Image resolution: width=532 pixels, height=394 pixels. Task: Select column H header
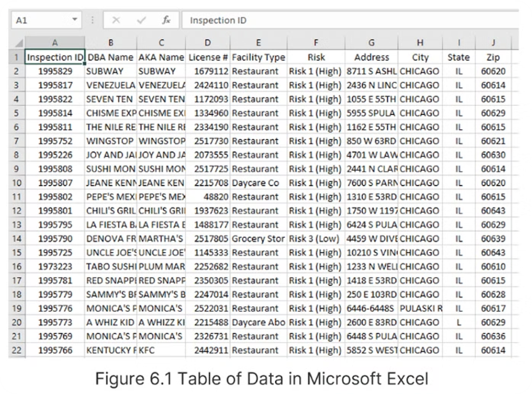(x=420, y=43)
